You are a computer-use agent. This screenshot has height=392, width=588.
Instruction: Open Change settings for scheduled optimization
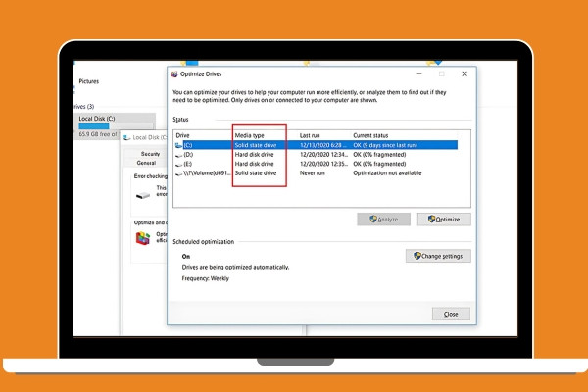(x=438, y=256)
